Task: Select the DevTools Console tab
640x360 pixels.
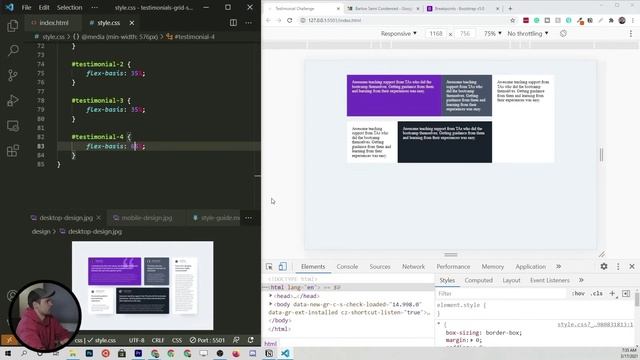Action: point(347,267)
